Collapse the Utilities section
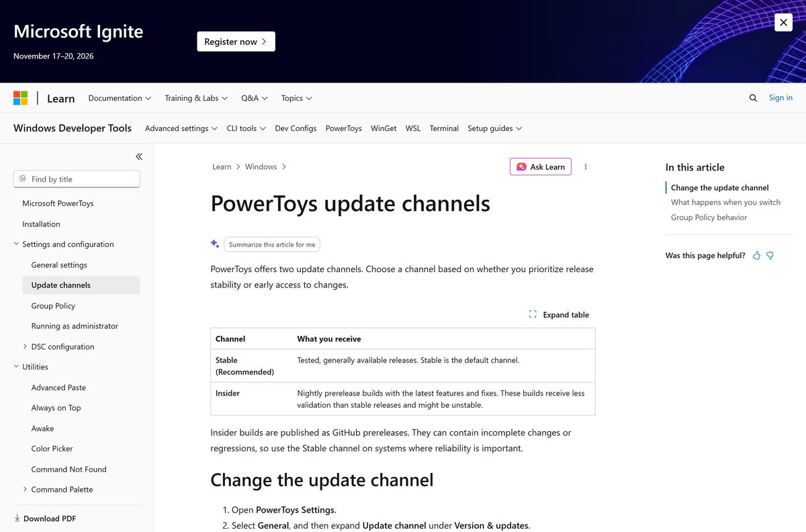Screen dimensions: 806x532 (x=31, y=367)
